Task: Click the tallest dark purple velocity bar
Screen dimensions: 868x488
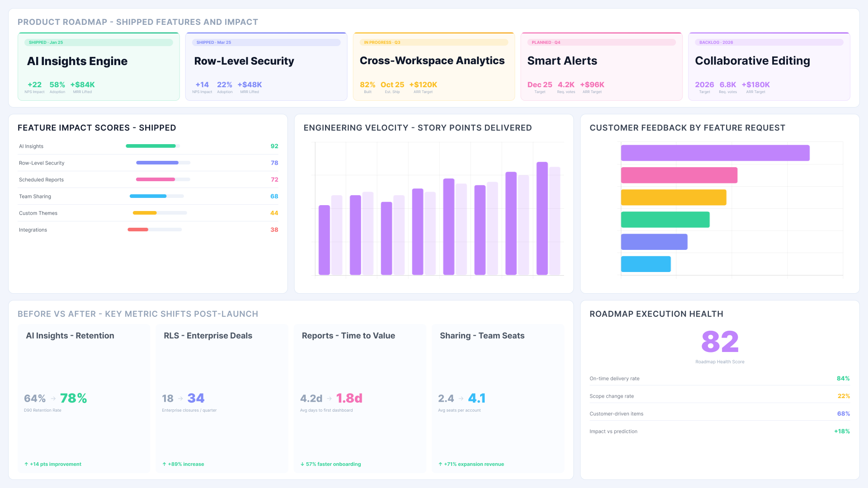Action: (542, 218)
